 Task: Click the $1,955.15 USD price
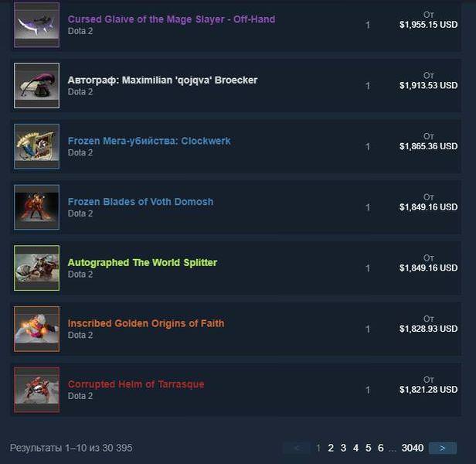428,25
